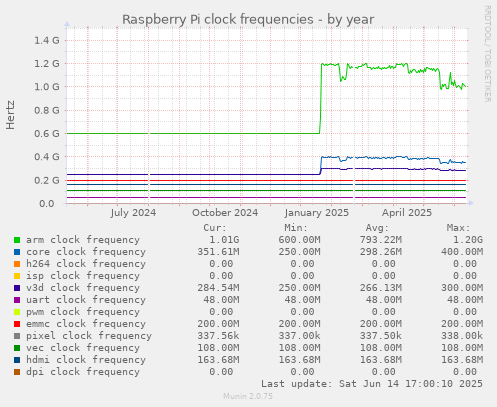Click the 'Last update: Sat Jun 14 17:00:10 2025' line
This screenshot has height=407, width=497.
pyautogui.click(x=372, y=384)
